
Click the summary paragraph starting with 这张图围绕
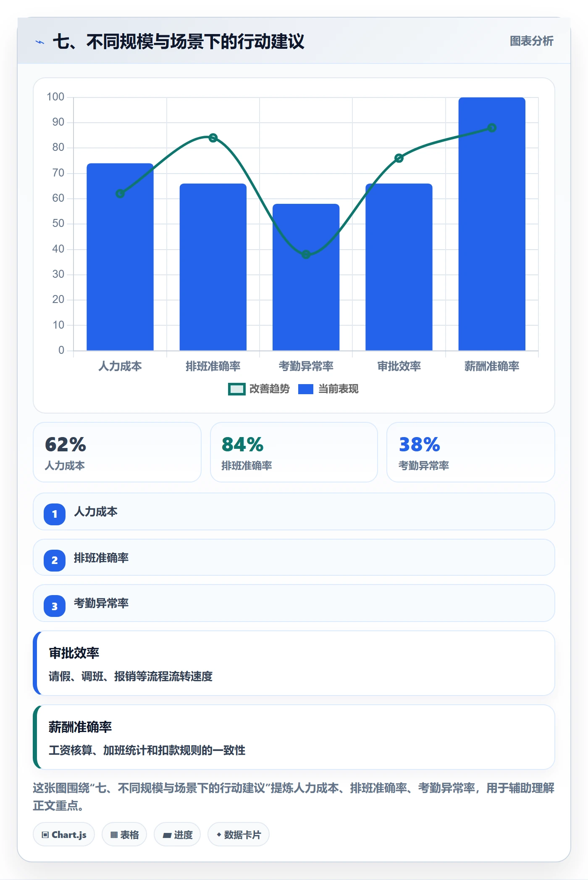click(x=294, y=797)
